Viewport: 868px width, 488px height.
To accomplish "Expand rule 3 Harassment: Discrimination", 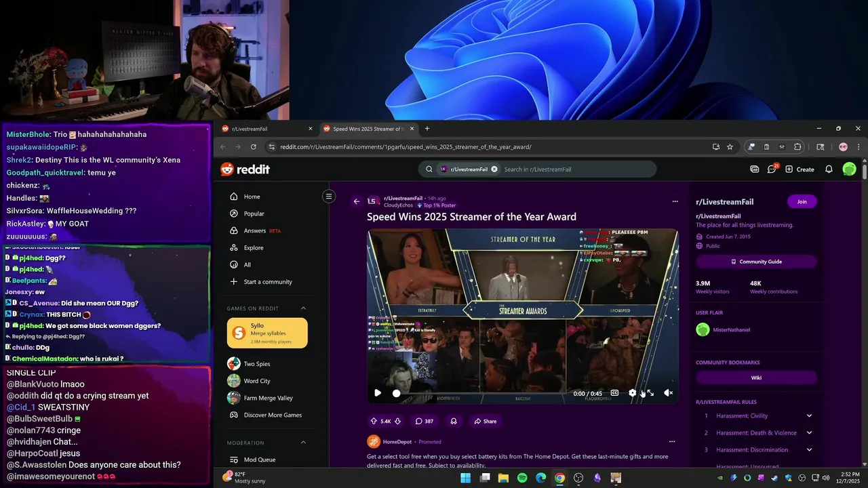I will [809, 449].
